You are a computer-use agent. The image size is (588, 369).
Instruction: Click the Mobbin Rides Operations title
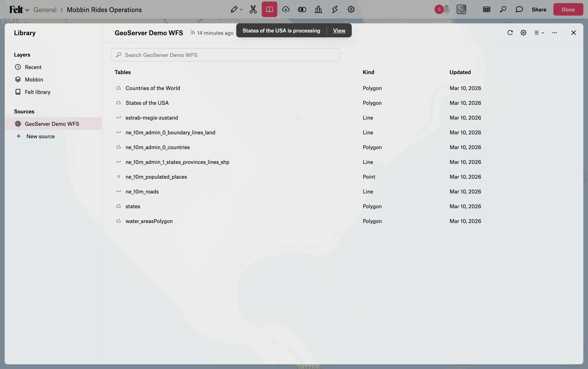click(x=104, y=9)
